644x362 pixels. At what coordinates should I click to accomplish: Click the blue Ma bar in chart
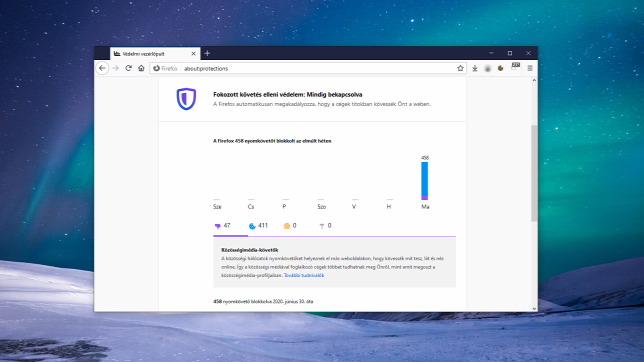coord(425,181)
